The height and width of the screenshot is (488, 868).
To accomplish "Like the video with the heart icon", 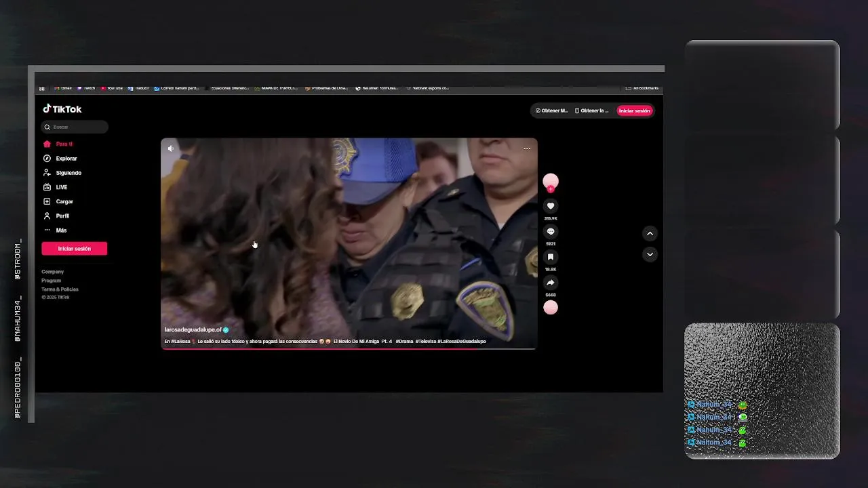I will [551, 206].
